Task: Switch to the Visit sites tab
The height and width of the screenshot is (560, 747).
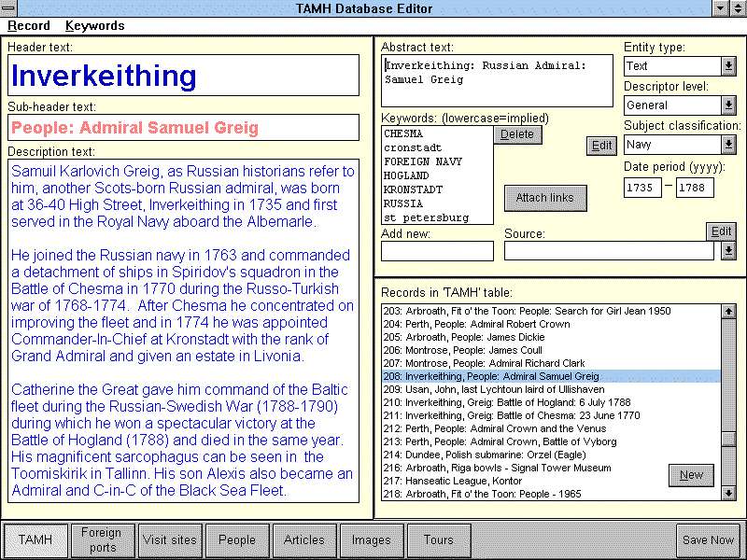Action: coord(170,540)
